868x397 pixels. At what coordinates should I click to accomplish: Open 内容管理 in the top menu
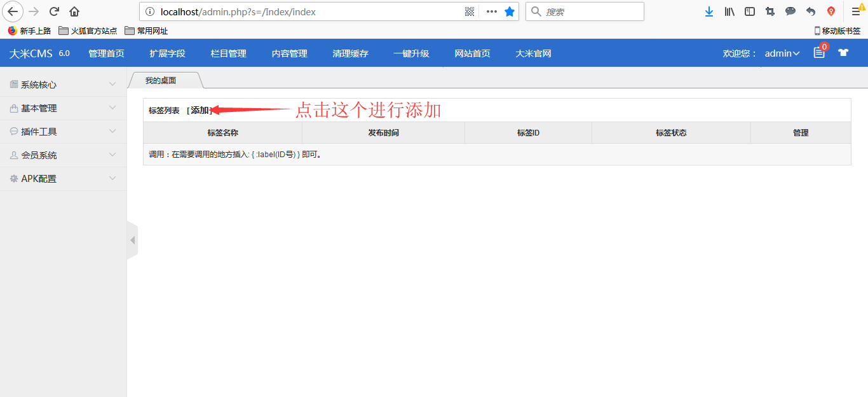point(289,53)
